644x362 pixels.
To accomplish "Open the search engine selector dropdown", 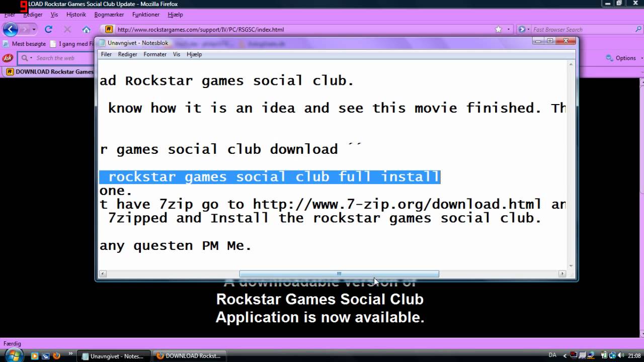I will [x=523, y=29].
